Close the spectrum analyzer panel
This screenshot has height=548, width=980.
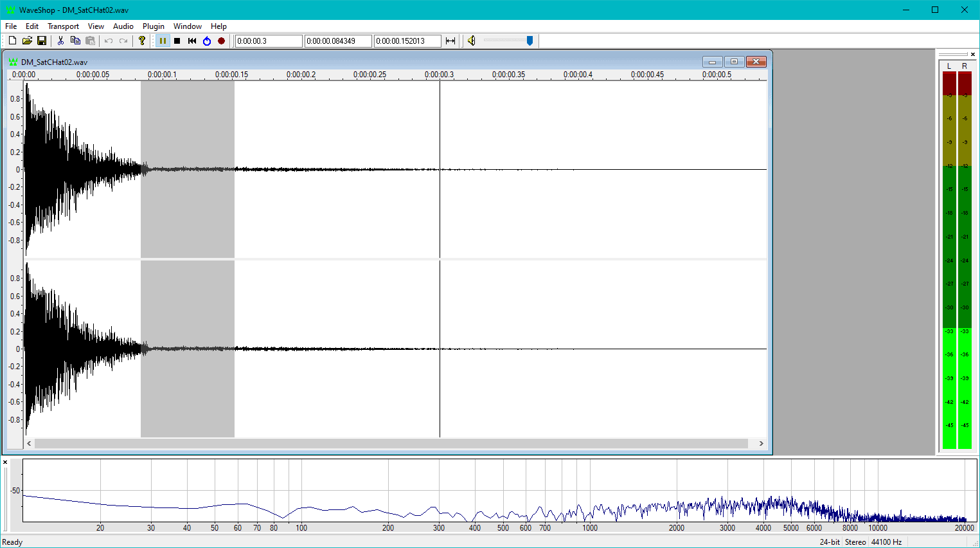(x=5, y=462)
